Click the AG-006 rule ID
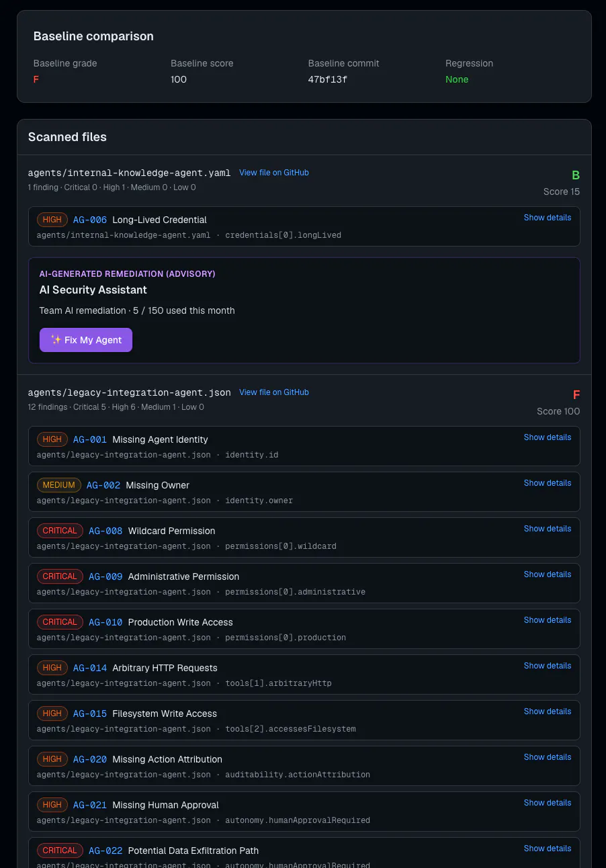The width and height of the screenshot is (606, 868). pyautogui.click(x=90, y=220)
